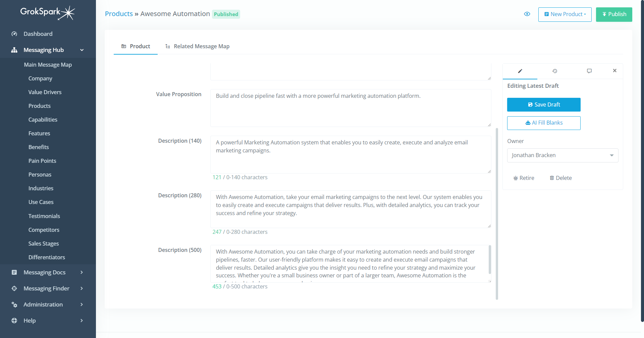Open Competitors in the sidebar

click(44, 230)
